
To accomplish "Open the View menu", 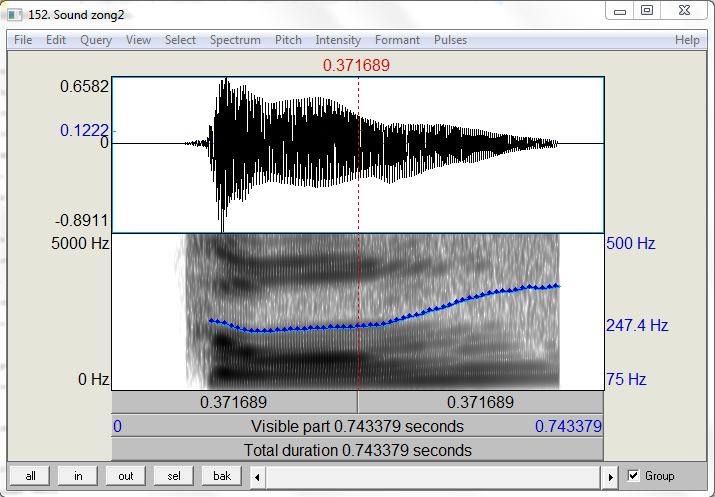I will point(138,40).
